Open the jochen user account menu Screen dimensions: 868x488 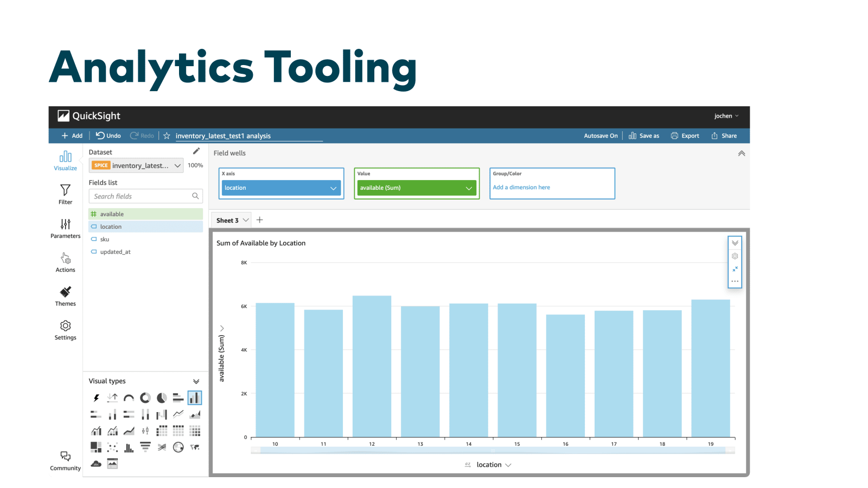[726, 116]
